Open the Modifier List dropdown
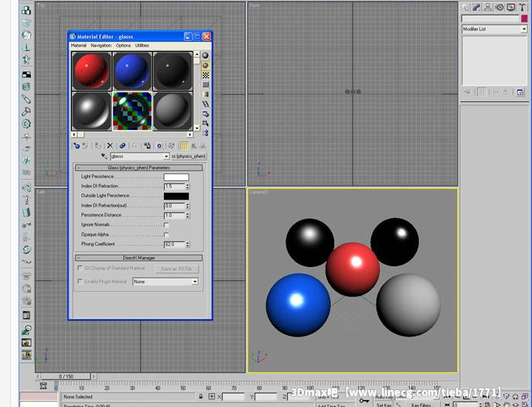 tap(523, 29)
